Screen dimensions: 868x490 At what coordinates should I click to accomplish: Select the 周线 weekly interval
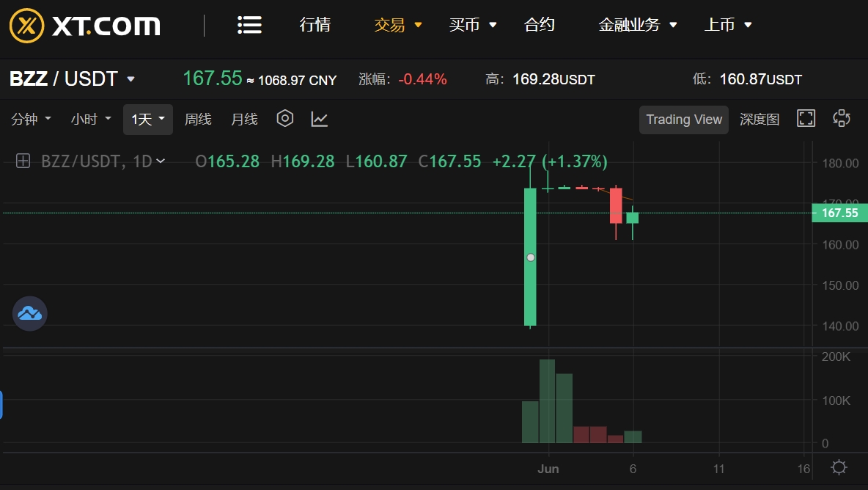point(198,119)
